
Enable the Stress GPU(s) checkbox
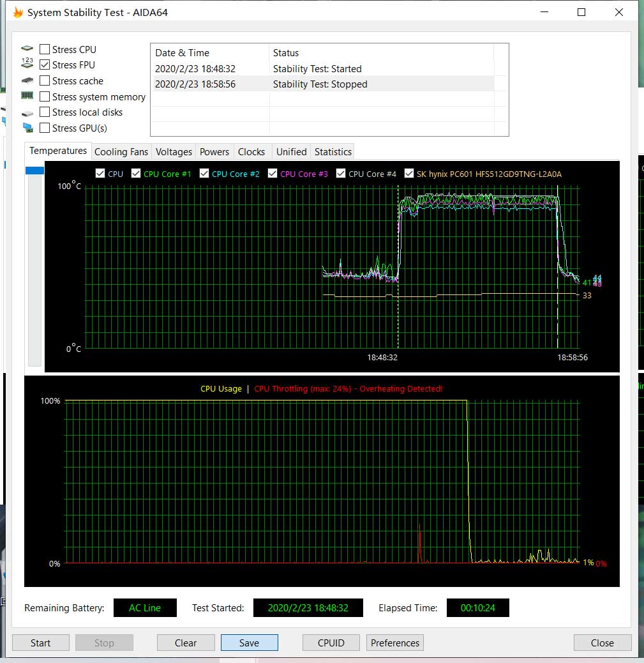(45, 128)
